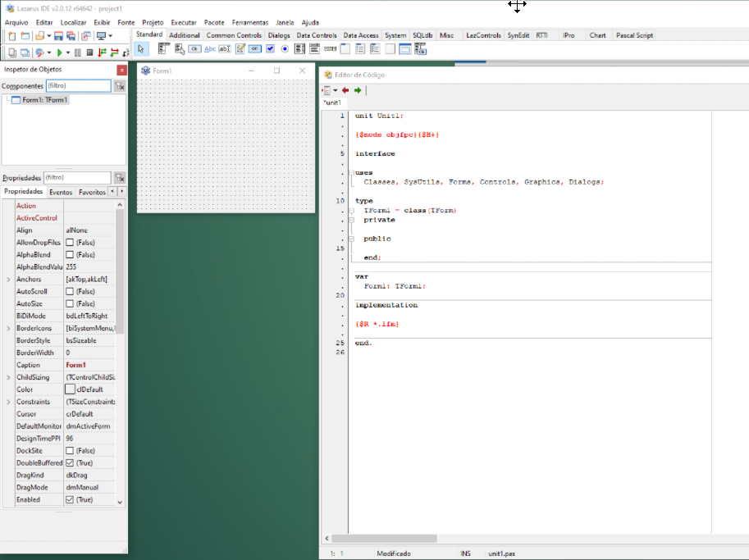Switch to the Eventos tab
The height and width of the screenshot is (560, 749).
pos(61,192)
